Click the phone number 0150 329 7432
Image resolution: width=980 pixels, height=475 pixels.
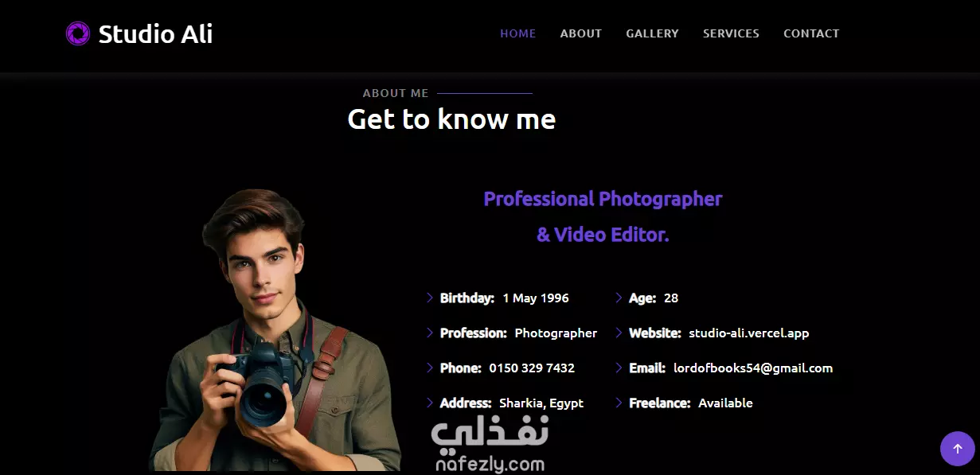[532, 368]
